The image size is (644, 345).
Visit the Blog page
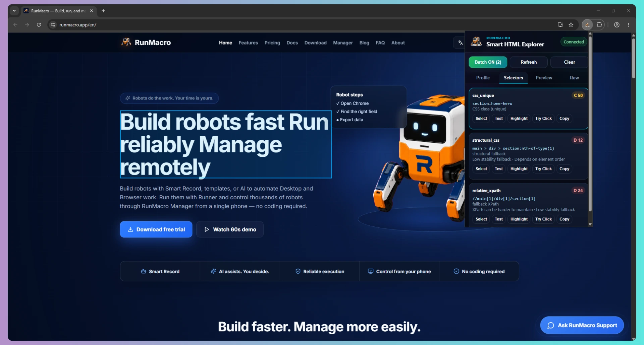364,43
